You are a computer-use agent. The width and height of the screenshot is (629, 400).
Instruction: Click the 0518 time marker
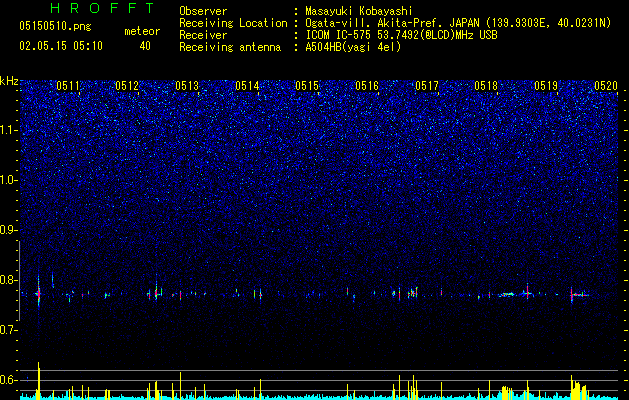[486, 85]
